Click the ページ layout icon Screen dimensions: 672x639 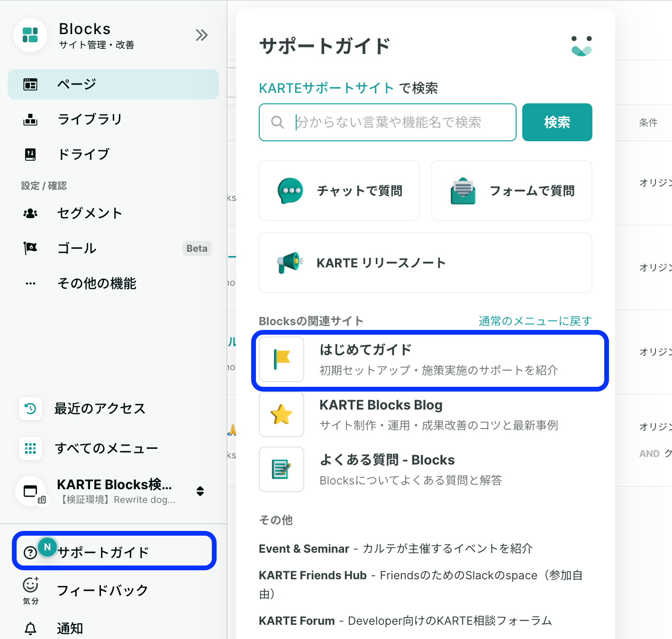(x=30, y=84)
